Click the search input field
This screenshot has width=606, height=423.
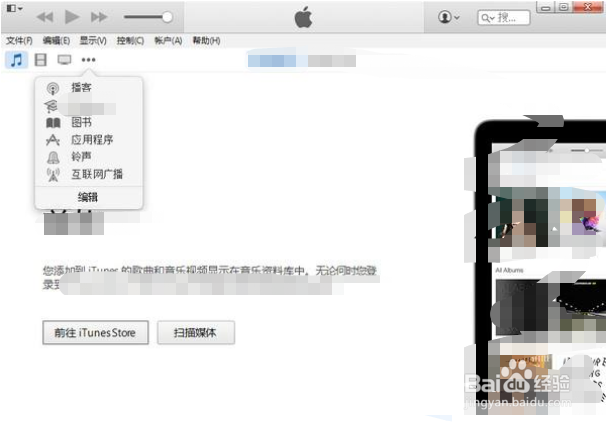504,18
